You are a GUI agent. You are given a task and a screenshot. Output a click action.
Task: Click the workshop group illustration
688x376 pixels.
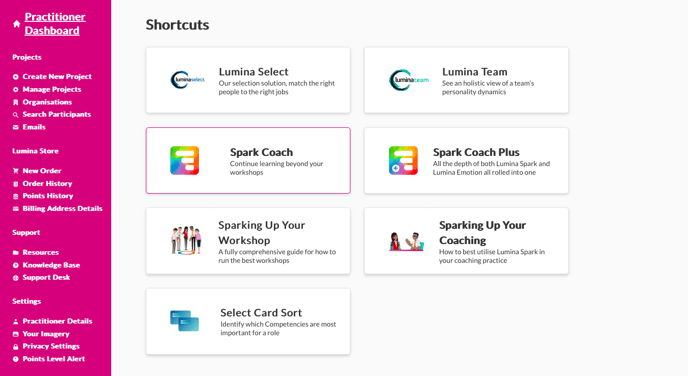point(186,240)
